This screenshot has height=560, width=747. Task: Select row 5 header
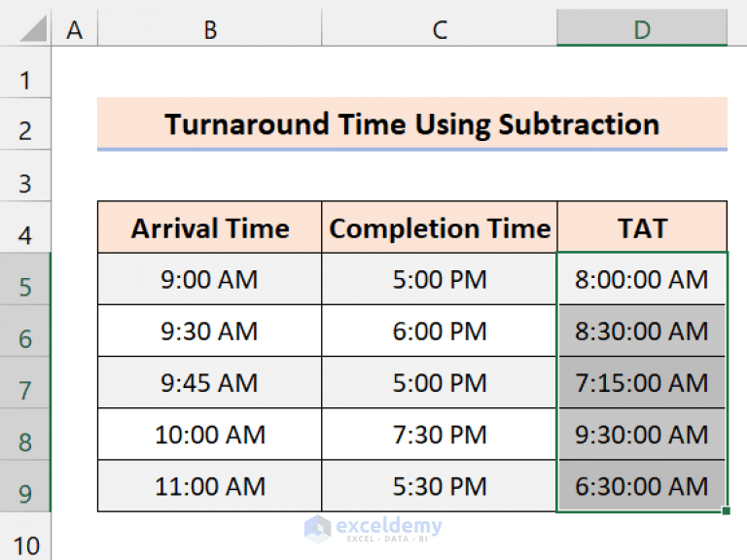point(25,279)
